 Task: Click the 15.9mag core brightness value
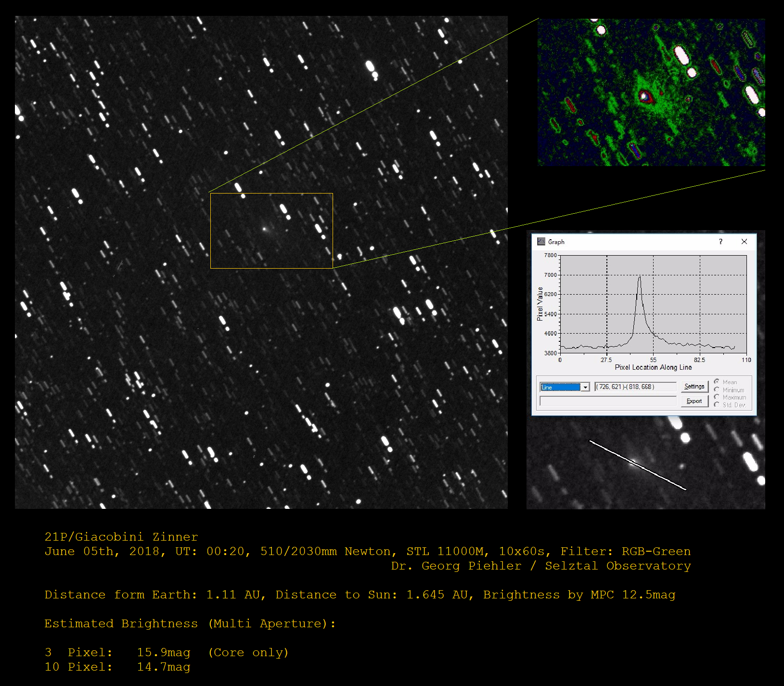164,652
